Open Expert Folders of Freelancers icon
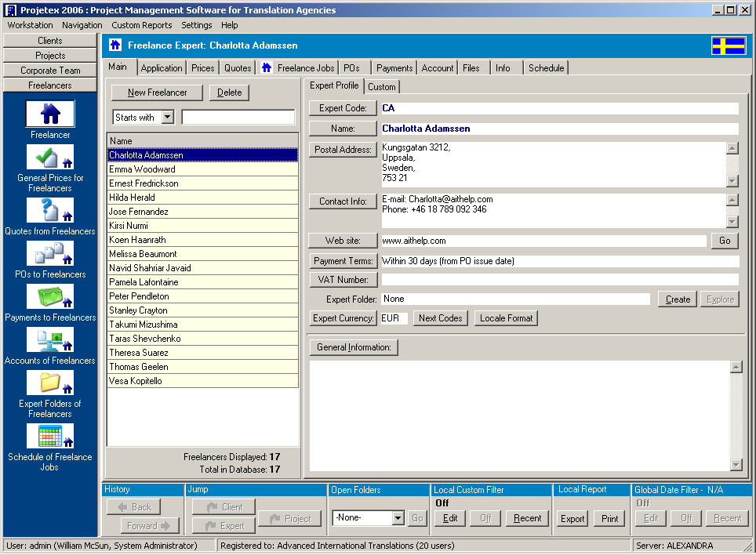Screen dimensions: 756x555 point(50,383)
